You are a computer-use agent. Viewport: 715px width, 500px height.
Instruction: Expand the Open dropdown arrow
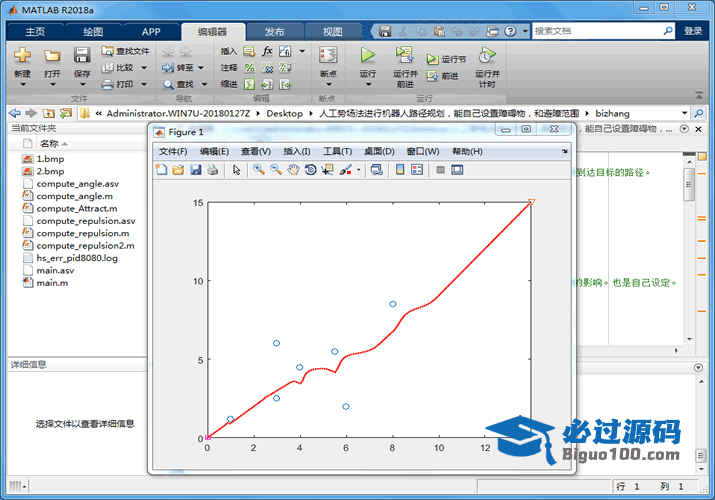coord(52,84)
